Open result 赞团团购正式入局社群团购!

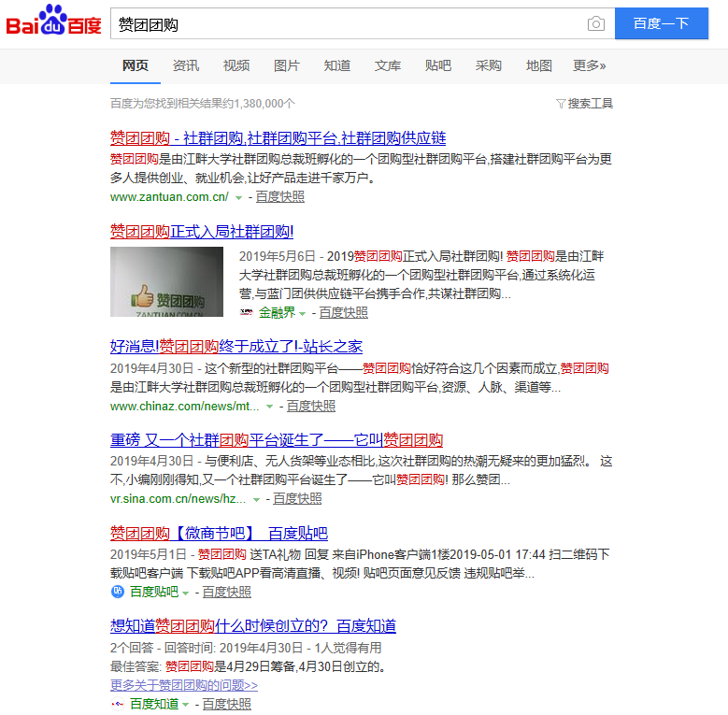pyautogui.click(x=202, y=231)
